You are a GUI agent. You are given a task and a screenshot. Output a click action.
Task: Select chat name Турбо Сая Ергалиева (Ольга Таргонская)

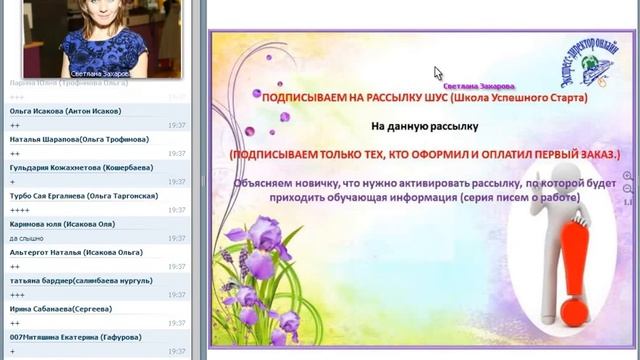[84, 196]
